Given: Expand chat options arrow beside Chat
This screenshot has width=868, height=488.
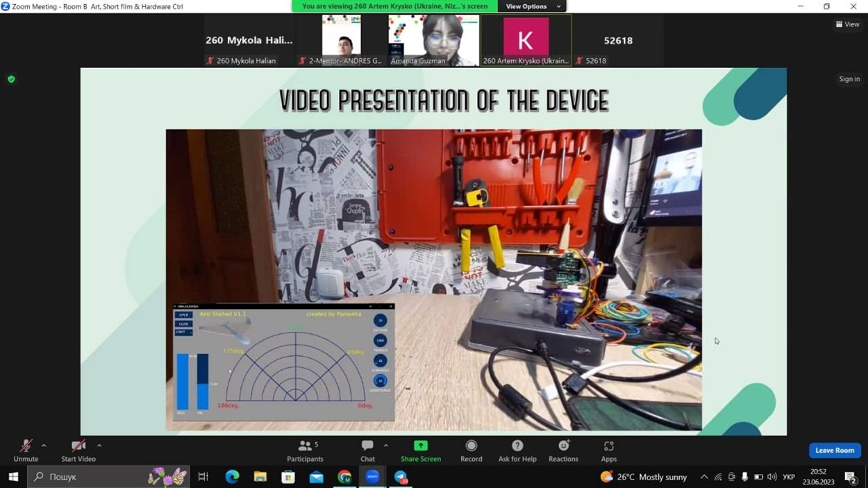Looking at the screenshot, I should pos(385,446).
